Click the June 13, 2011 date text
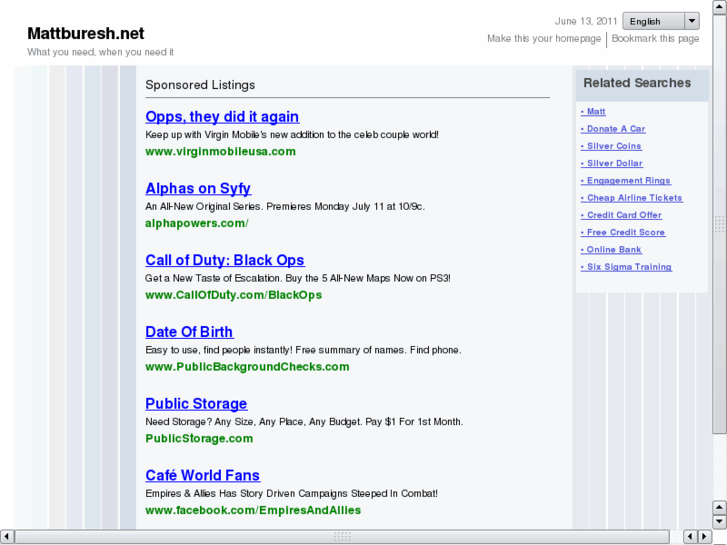This screenshot has height=545, width=727. 586,21
